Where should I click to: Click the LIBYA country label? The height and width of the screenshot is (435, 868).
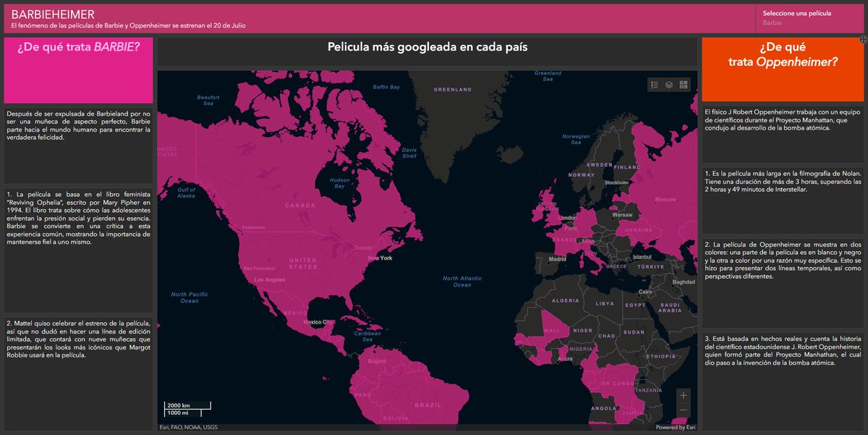click(604, 304)
